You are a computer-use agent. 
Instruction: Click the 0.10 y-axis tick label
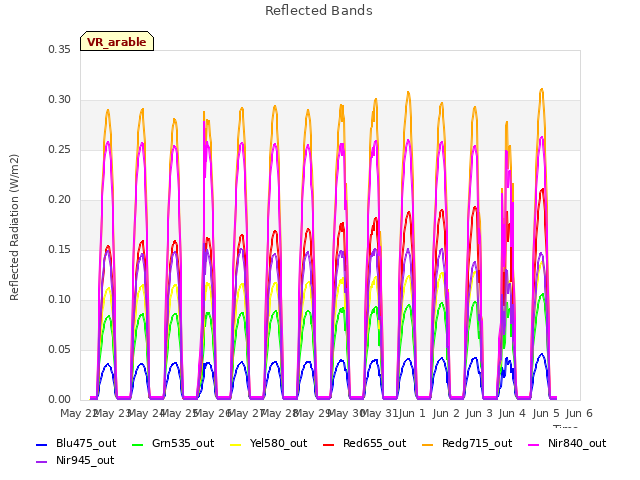pos(60,300)
